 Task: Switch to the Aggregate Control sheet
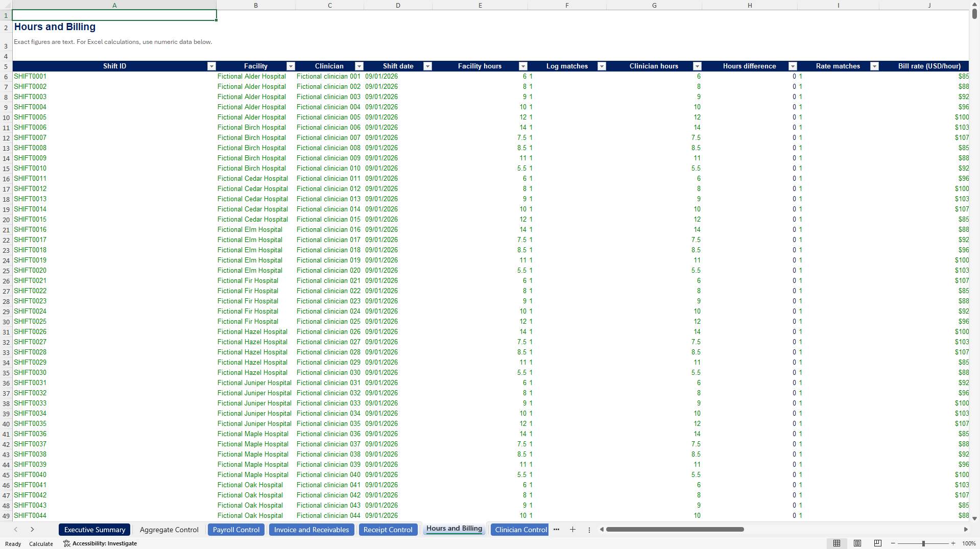pyautogui.click(x=169, y=530)
